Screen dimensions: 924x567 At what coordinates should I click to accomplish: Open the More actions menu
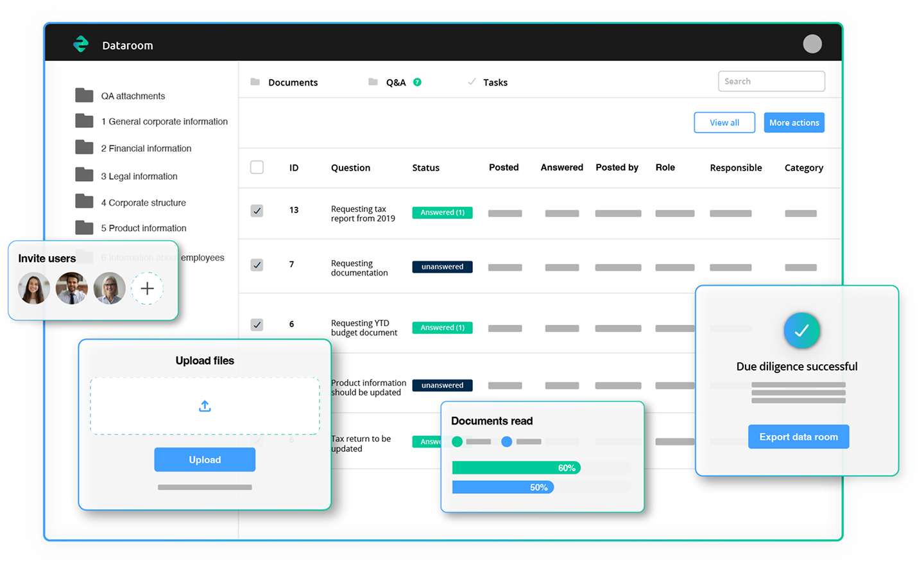(794, 123)
